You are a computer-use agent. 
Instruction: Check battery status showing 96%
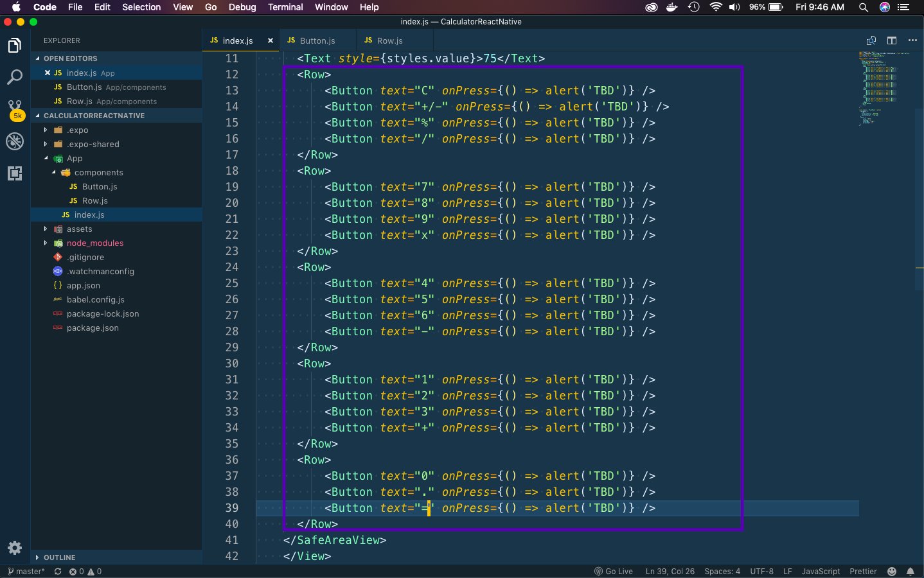(x=766, y=7)
